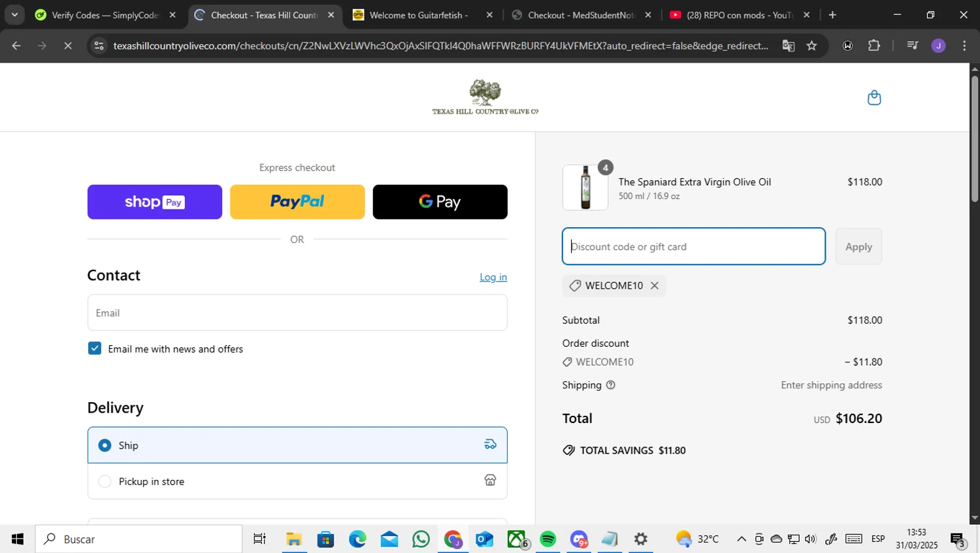980x553 pixels.
Task: Select Pickup in store option
Action: 297,481
